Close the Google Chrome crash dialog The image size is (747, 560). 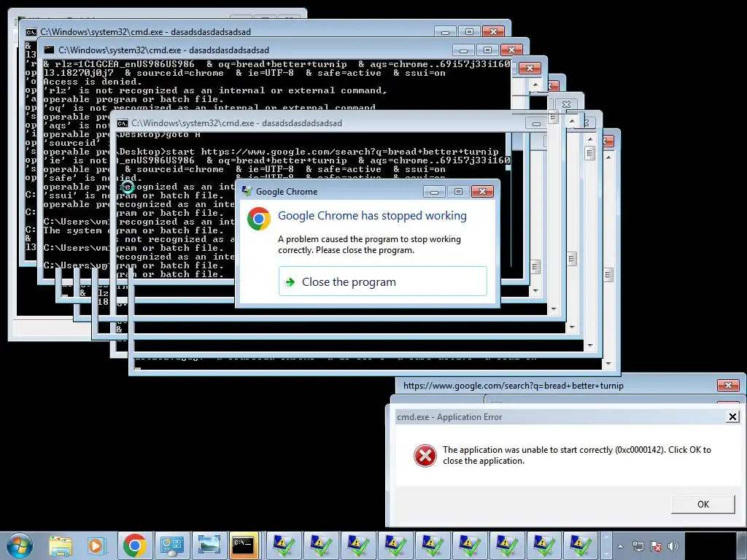pos(483,192)
